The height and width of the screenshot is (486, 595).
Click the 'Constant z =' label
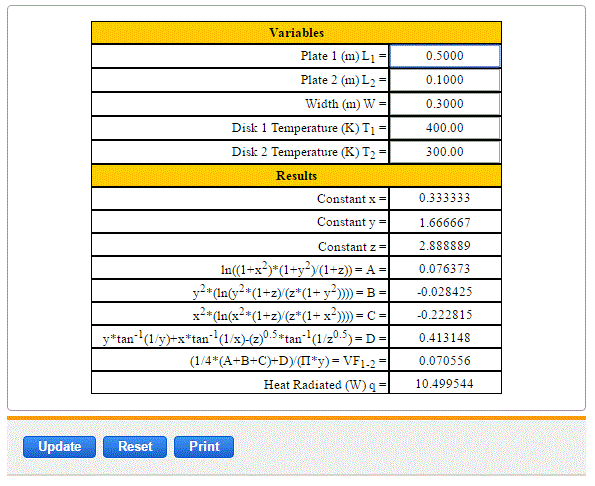352,247
